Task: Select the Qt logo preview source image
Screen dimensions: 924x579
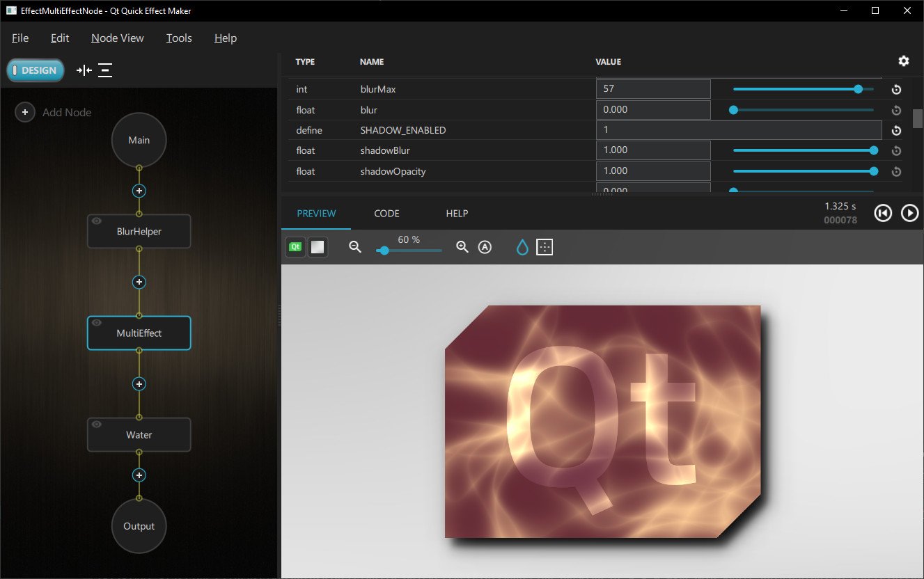Action: click(x=295, y=246)
